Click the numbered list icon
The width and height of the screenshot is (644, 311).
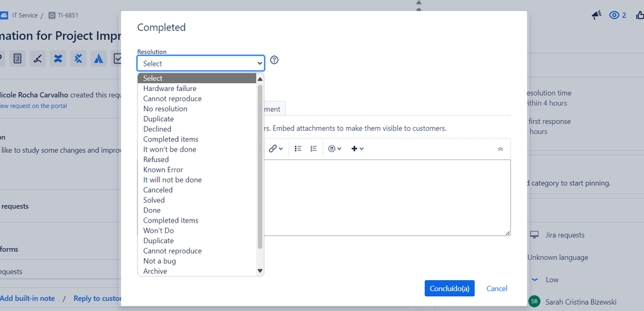(x=314, y=148)
